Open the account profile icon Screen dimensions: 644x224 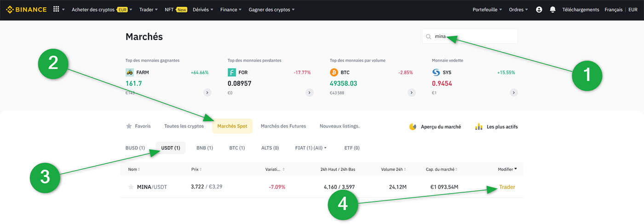539,9
